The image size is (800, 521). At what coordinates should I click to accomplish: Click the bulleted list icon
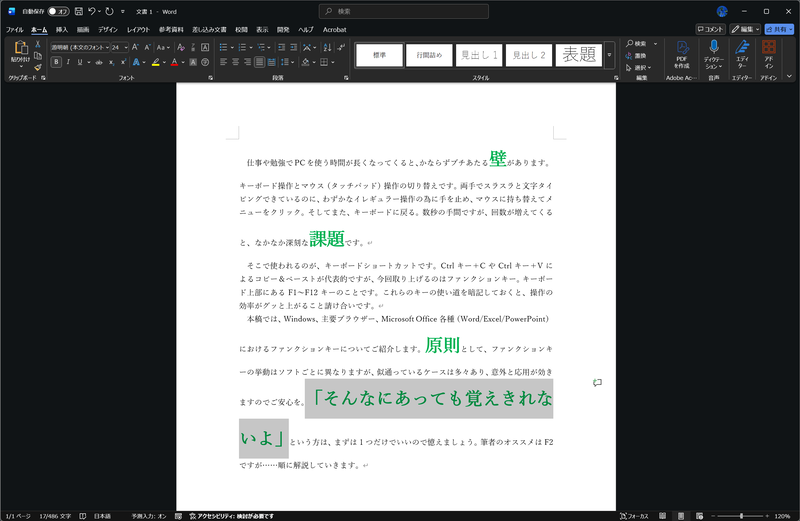[223, 47]
